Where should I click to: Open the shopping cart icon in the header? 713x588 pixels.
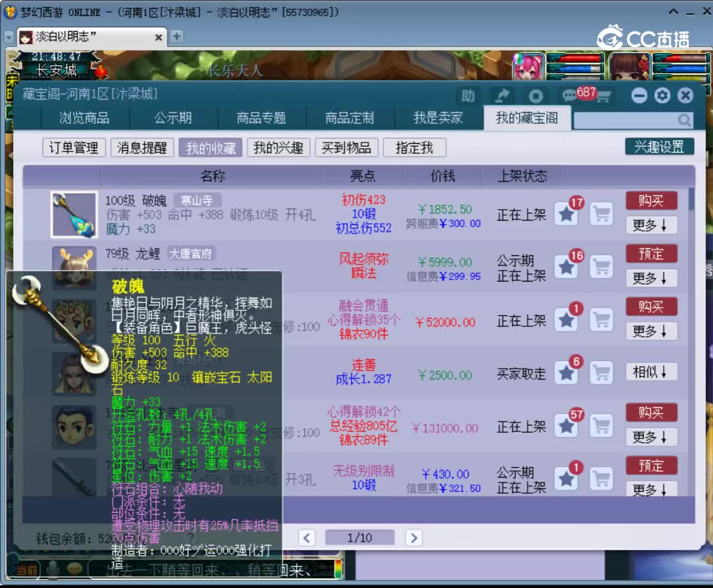coord(603,97)
